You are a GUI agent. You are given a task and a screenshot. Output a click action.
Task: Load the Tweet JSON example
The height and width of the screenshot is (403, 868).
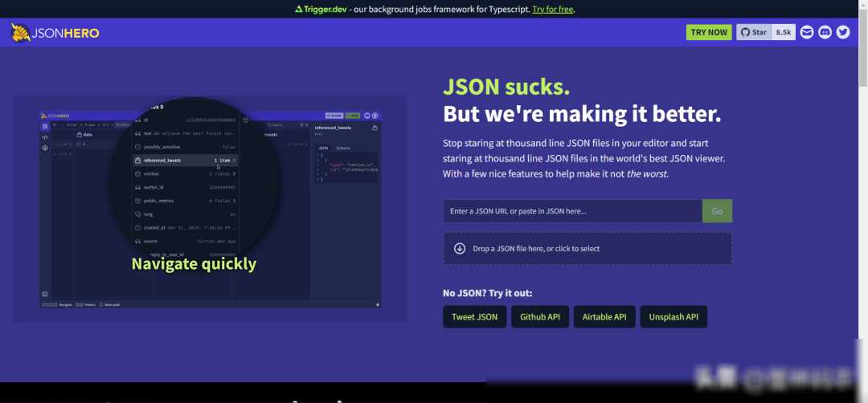(x=474, y=317)
